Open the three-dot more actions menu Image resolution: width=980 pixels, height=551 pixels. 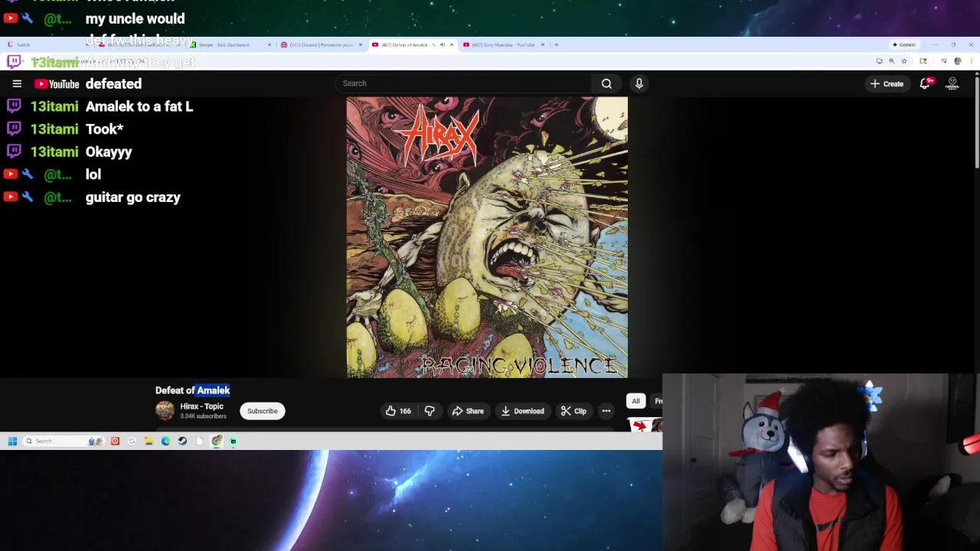[606, 411]
